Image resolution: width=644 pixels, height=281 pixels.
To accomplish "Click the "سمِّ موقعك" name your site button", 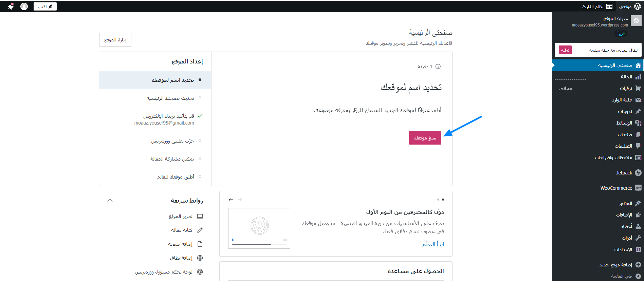I will coord(425,138).
